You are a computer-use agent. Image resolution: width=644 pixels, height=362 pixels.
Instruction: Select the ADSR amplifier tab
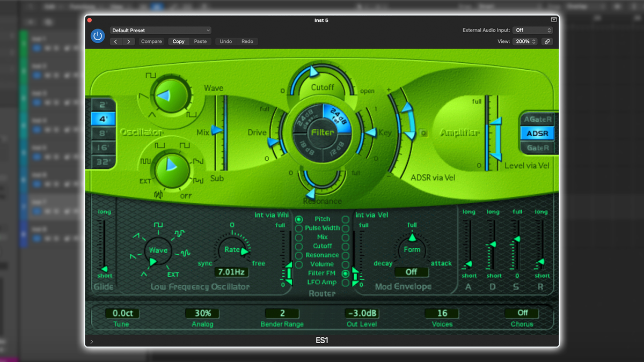[537, 134]
